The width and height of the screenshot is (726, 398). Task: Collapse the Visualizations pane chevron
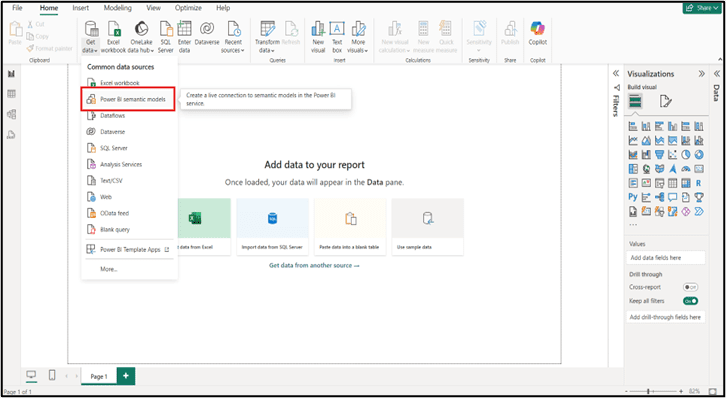click(x=701, y=74)
